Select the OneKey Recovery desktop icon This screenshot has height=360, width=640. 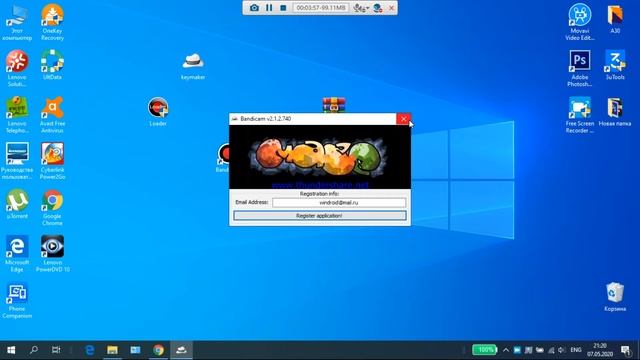pyautogui.click(x=52, y=22)
